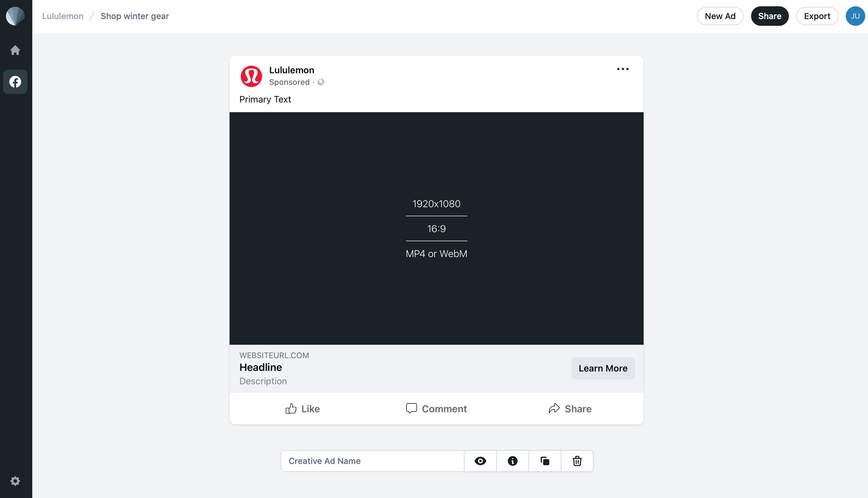868x498 pixels.
Task: Open the globe icon next to Sponsored
Action: (x=321, y=82)
